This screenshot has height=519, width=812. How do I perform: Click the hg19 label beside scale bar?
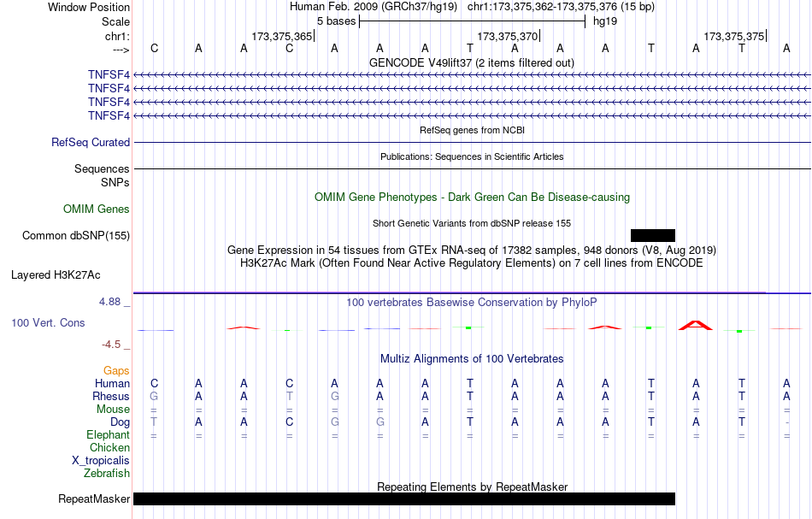(605, 21)
